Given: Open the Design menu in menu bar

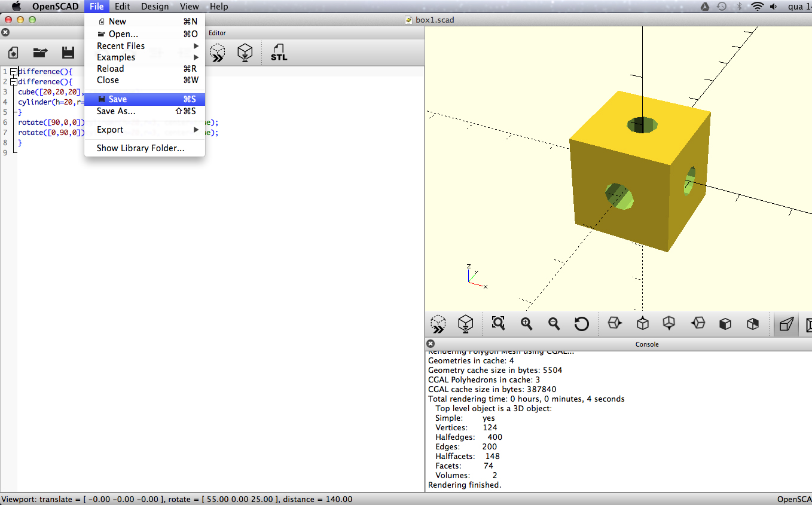Looking at the screenshot, I should tap(155, 7).
